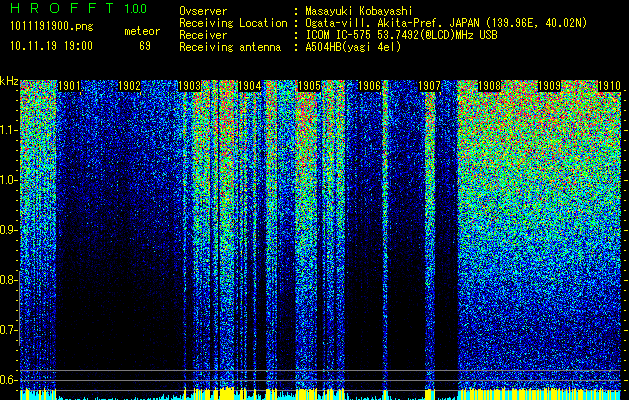
Task: Click the 0.9 frequency axis label
Action: click(x=7, y=230)
